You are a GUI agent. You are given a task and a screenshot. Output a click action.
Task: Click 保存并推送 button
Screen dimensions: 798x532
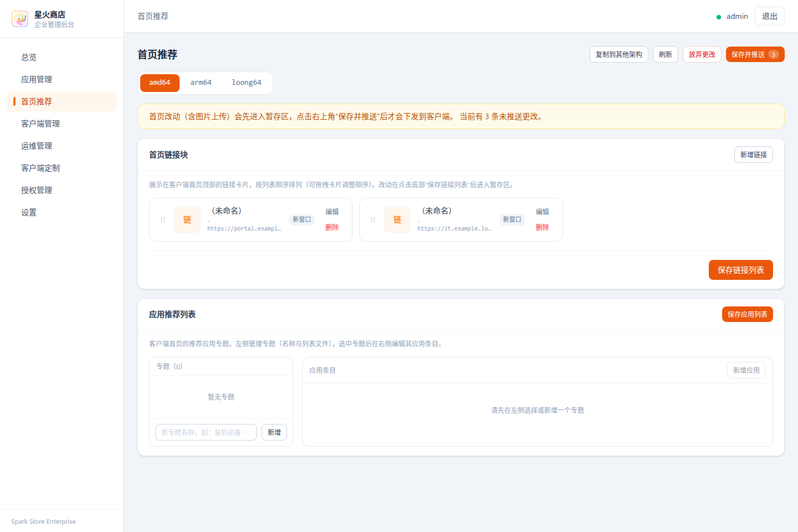pyautogui.click(x=755, y=54)
